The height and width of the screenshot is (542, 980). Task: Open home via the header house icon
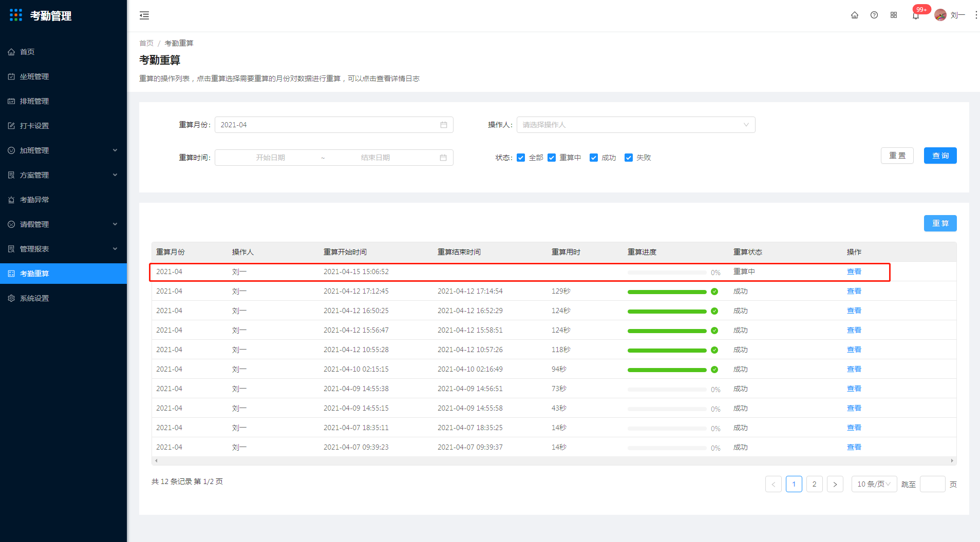[855, 15]
